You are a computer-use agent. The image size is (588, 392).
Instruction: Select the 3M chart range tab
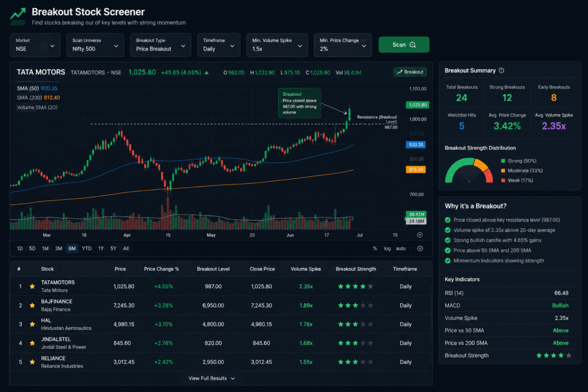(59, 249)
